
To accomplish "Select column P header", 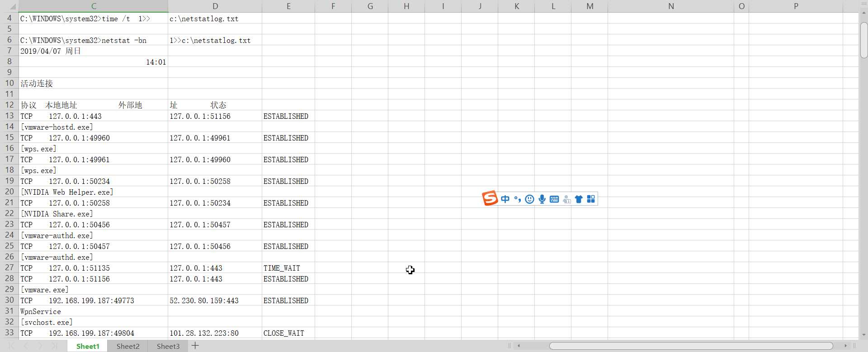I will tap(796, 6).
